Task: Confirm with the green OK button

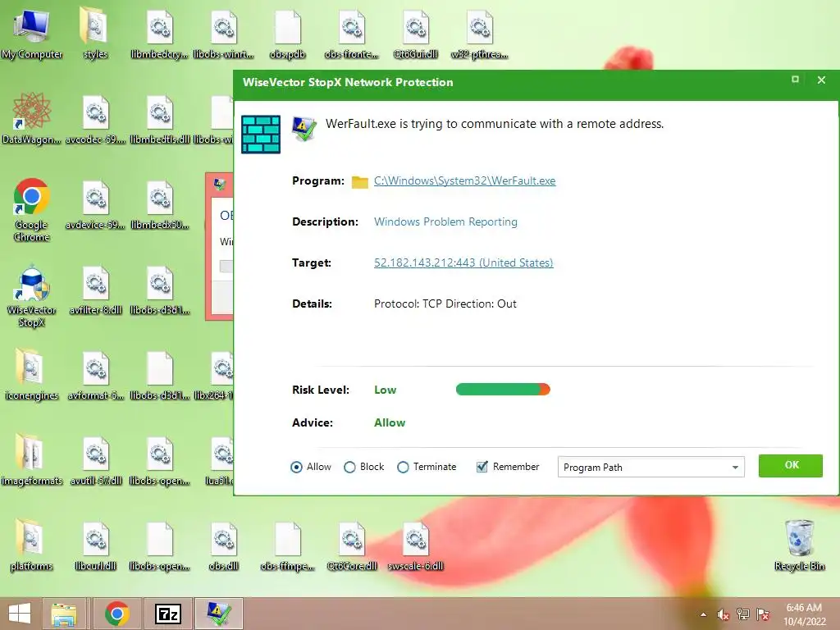Action: coord(791,466)
